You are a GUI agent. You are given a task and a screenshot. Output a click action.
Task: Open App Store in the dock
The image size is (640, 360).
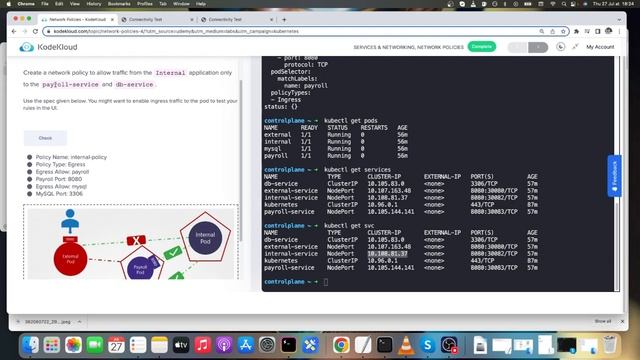pyautogui.click(x=245, y=345)
